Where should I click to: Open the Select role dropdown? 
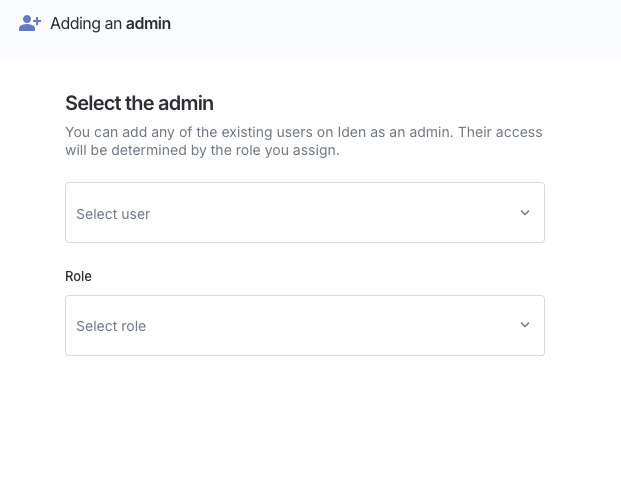[304, 325]
